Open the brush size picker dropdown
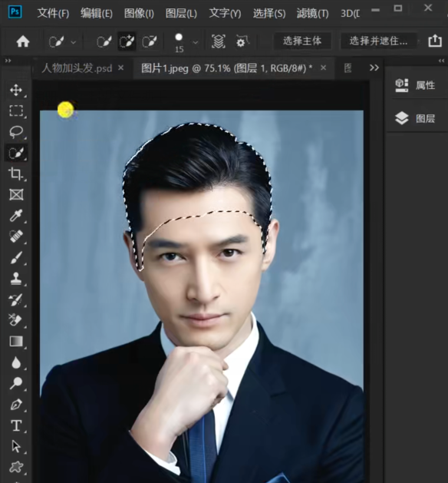The image size is (448, 483). click(x=195, y=42)
